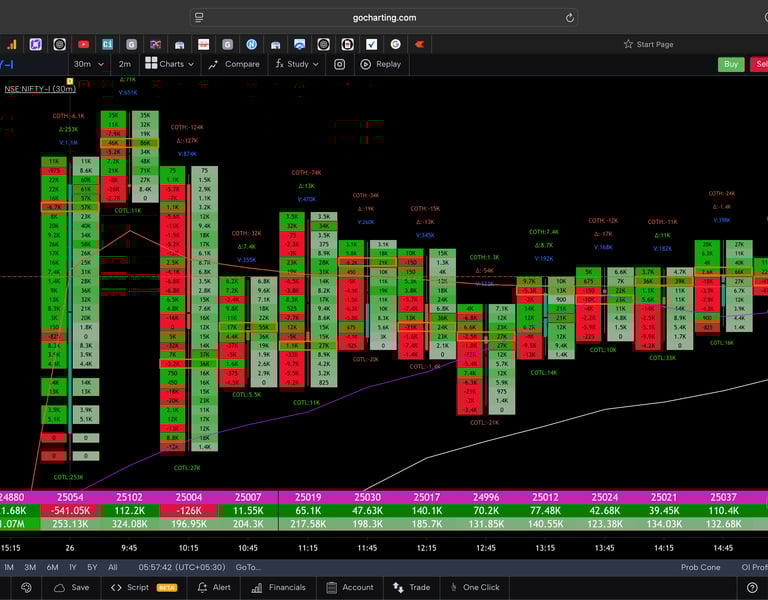This screenshot has width=768, height=600.
Task: Expand the Charts dropdown chevron
Action: click(191, 65)
